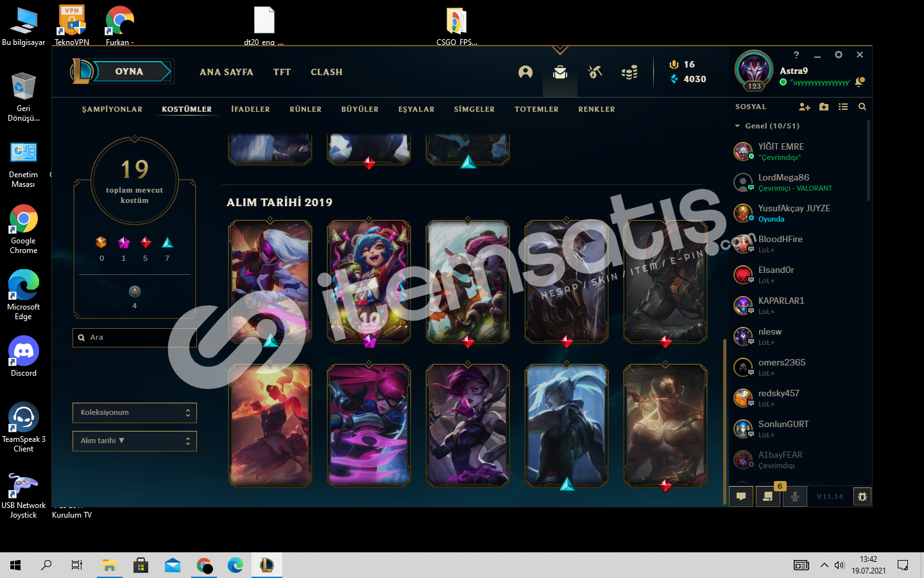924x578 pixels.
Task: Filter skins by red gem rarity
Action: point(146,242)
